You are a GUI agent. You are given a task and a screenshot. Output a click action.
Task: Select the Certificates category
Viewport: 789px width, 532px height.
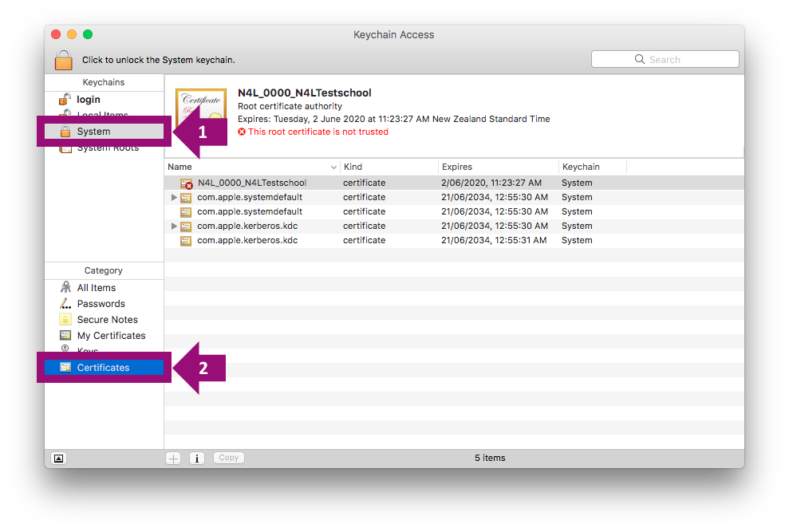coord(103,368)
